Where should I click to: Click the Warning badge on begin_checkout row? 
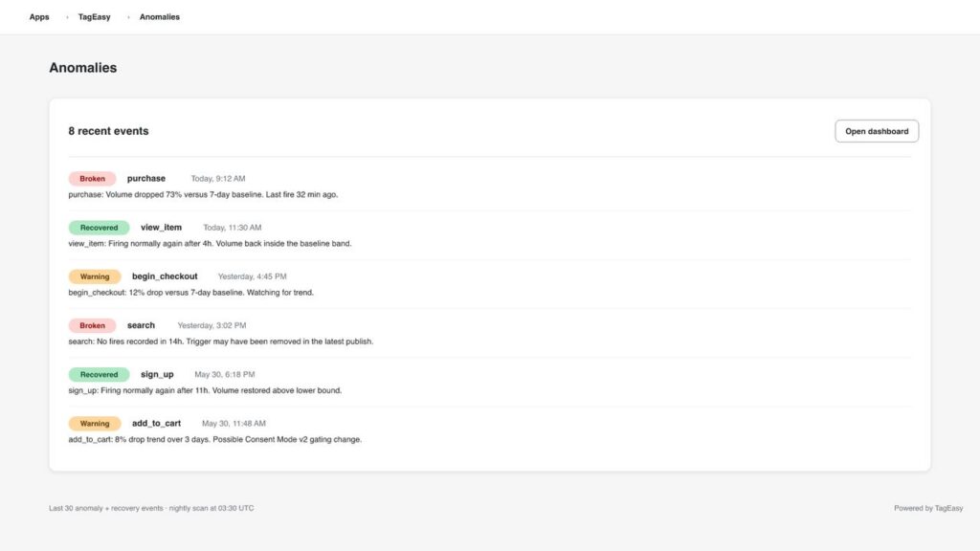(x=95, y=276)
